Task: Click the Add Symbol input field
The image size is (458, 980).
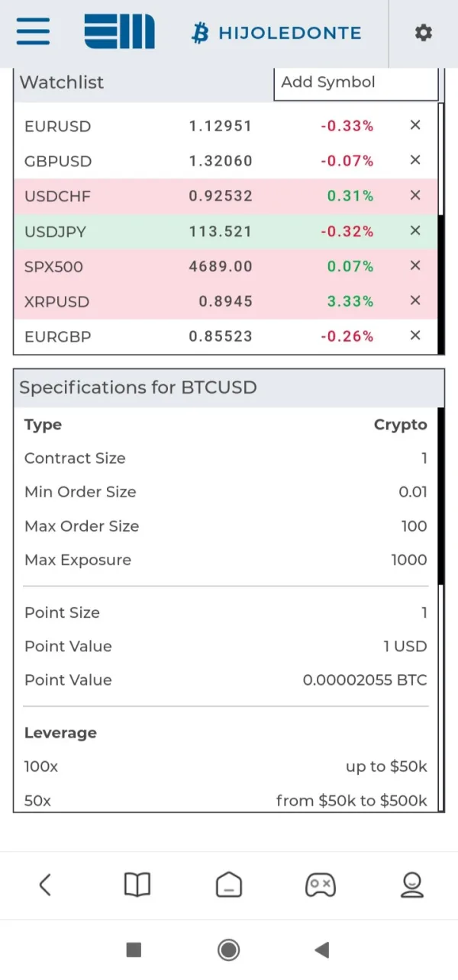Action: [x=356, y=82]
